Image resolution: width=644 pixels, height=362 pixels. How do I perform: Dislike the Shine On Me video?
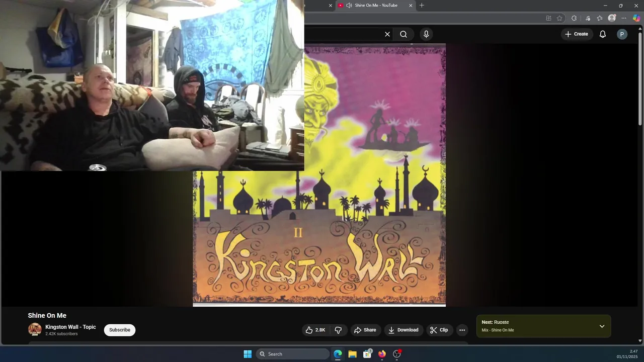[x=338, y=330]
